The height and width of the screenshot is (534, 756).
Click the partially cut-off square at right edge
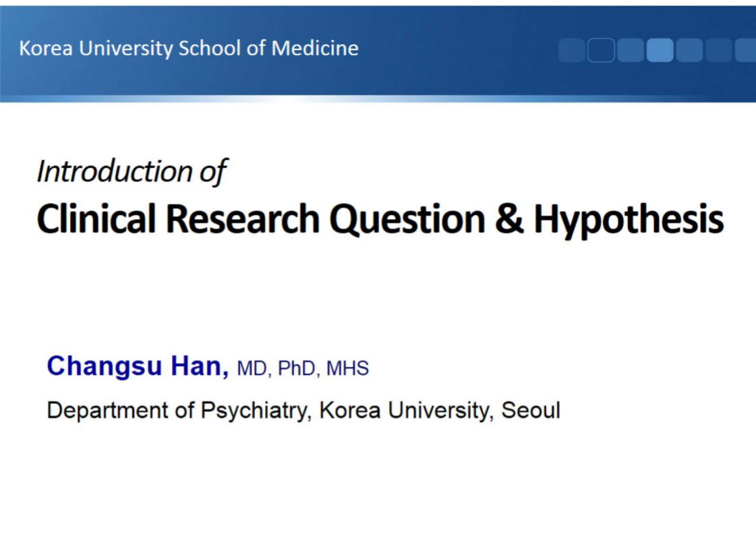point(746,50)
